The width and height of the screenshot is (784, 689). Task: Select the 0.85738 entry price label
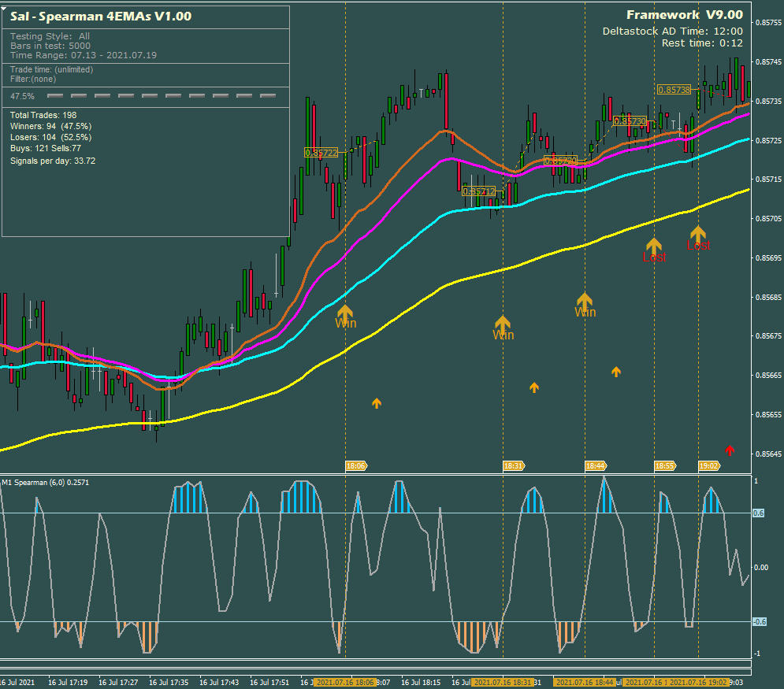pos(674,90)
